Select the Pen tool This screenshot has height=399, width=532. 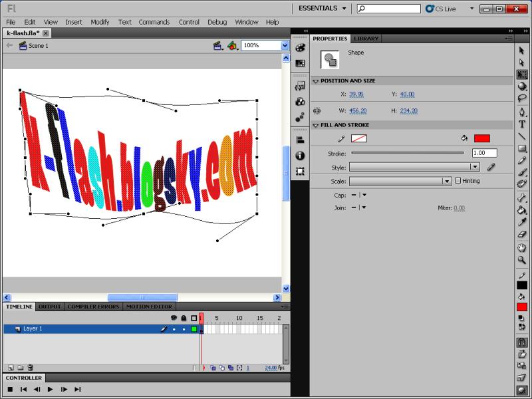(522, 112)
